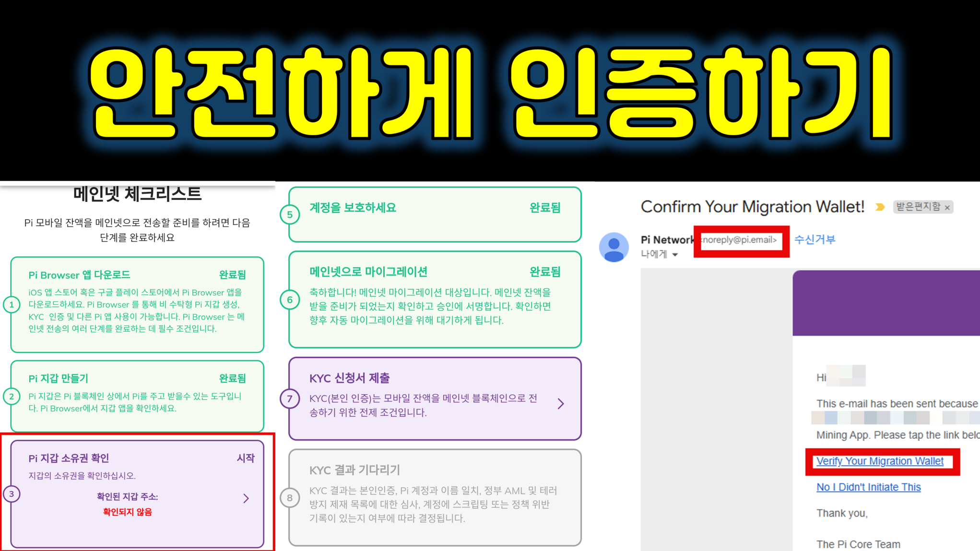Remove the 받은편지함 label with x

coord(947,207)
